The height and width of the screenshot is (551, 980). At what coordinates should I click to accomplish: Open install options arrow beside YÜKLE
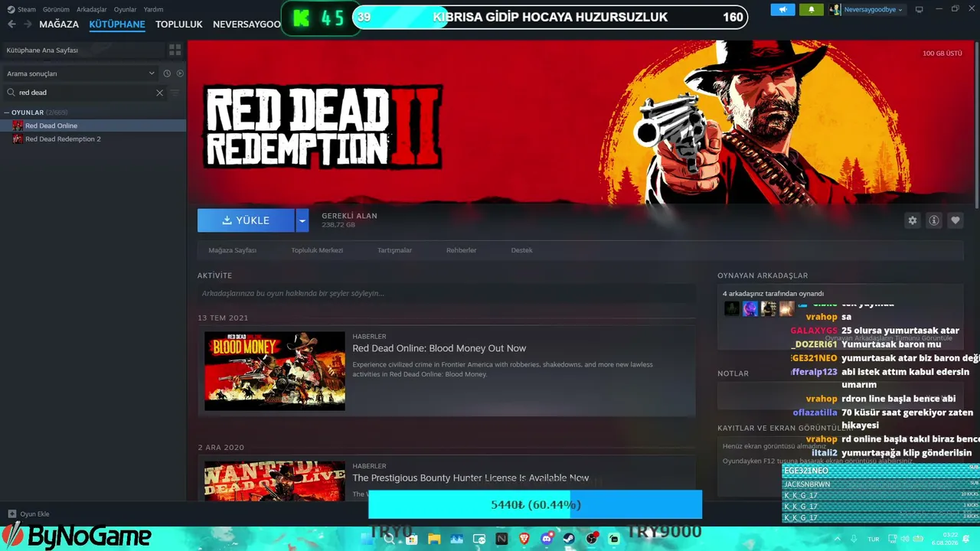[x=302, y=220]
